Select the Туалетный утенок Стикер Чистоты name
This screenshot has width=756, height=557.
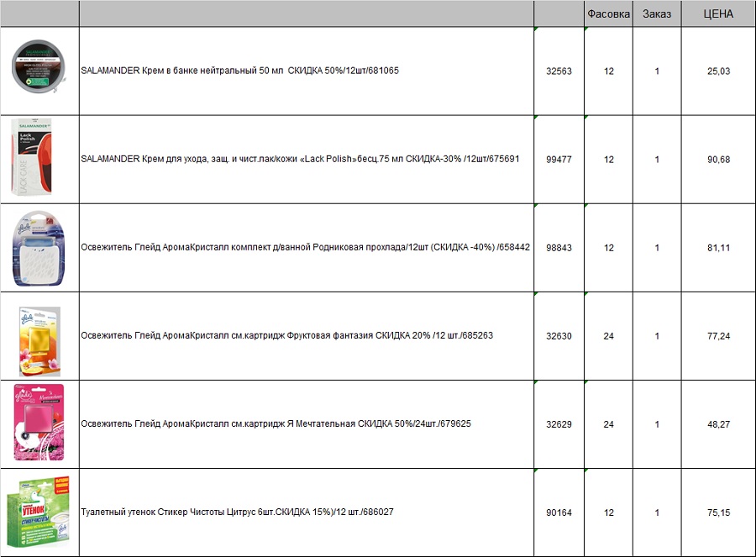coord(237,512)
